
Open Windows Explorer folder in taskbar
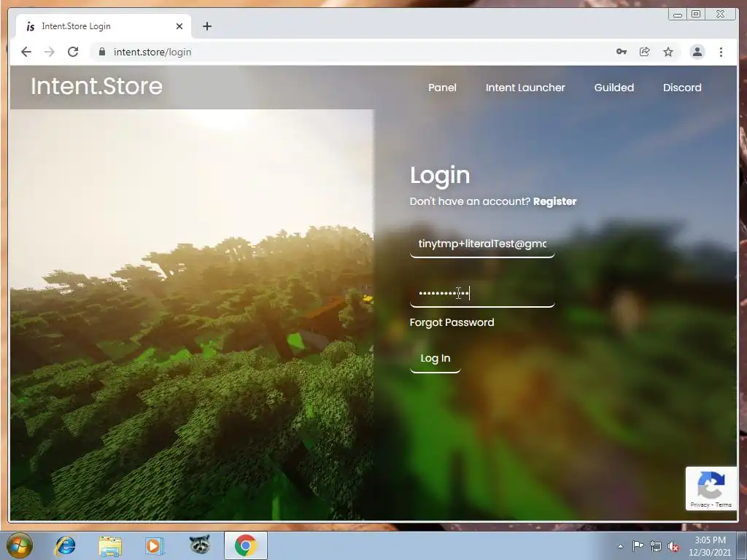coord(110,545)
